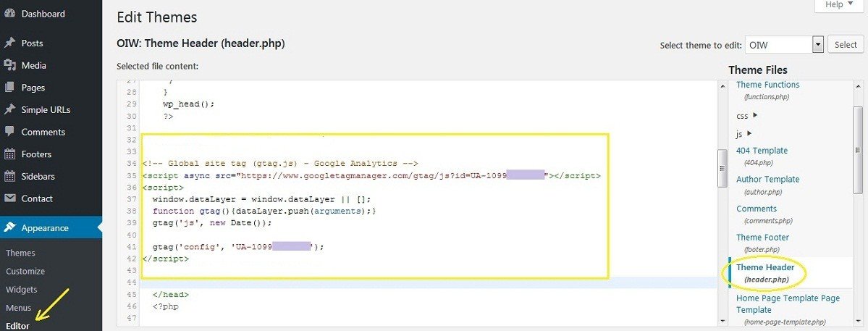
Task: Click the Dashboard gauge icon
Action: 9,14
